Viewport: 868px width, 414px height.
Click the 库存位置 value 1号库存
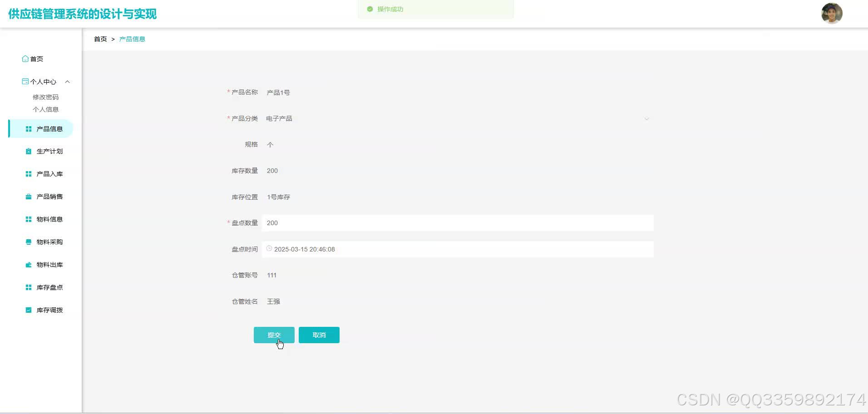pyautogui.click(x=278, y=197)
